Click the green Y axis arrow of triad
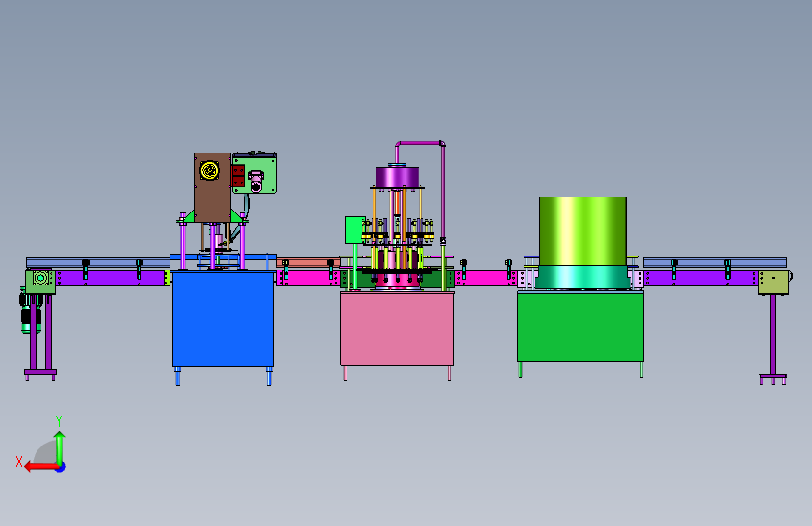 [60, 447]
